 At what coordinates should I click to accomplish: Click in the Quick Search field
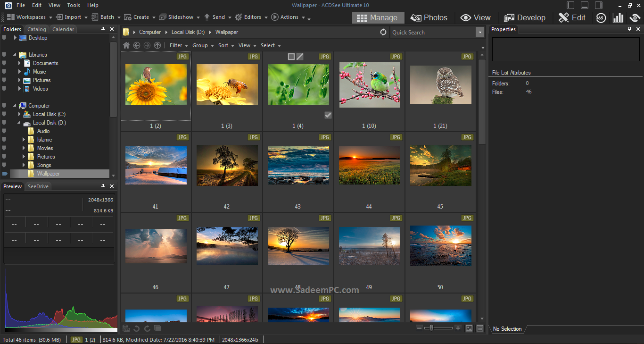click(433, 32)
